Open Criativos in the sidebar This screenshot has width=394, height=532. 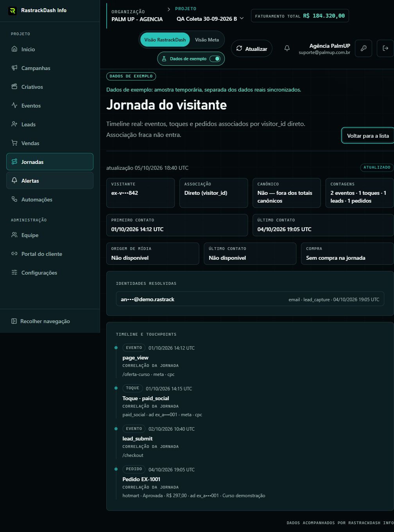click(50, 87)
